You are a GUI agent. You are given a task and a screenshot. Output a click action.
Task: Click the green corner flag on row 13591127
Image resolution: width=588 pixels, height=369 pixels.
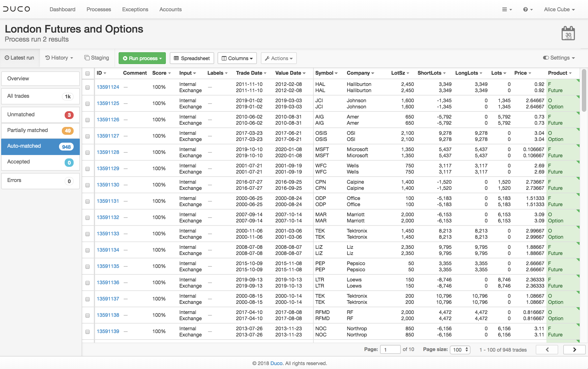578,130
